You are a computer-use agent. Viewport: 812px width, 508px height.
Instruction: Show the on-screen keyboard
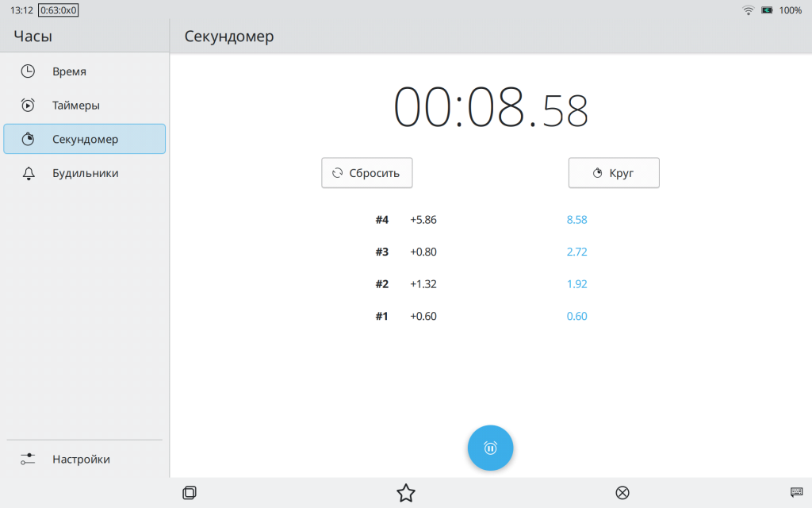796,492
